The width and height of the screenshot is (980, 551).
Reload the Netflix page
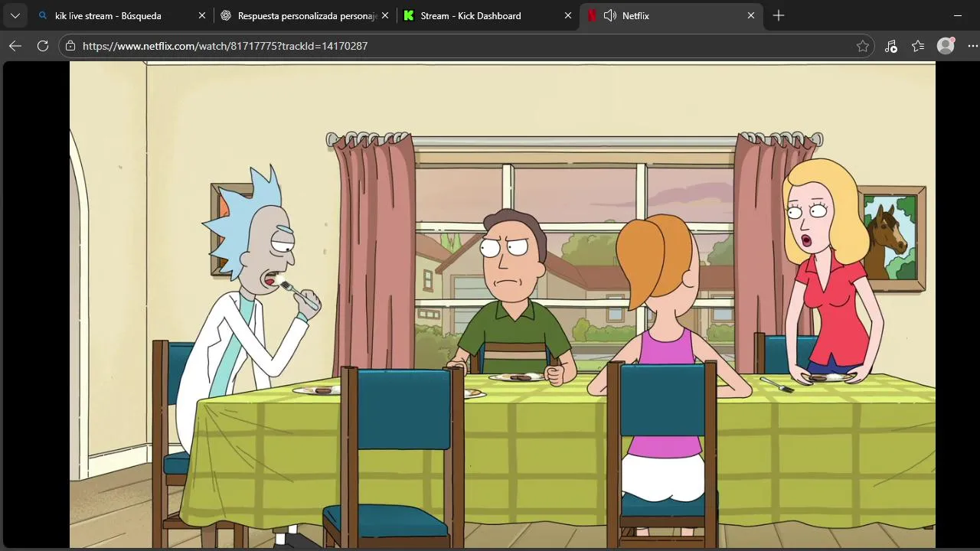point(43,46)
